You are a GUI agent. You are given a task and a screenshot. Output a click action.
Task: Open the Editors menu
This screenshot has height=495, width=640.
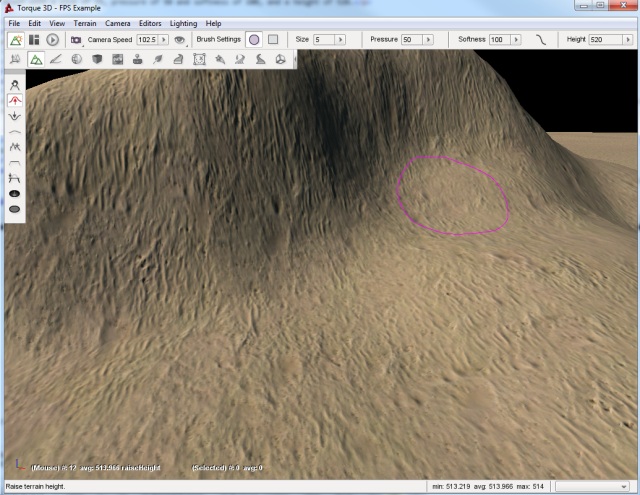click(x=150, y=22)
